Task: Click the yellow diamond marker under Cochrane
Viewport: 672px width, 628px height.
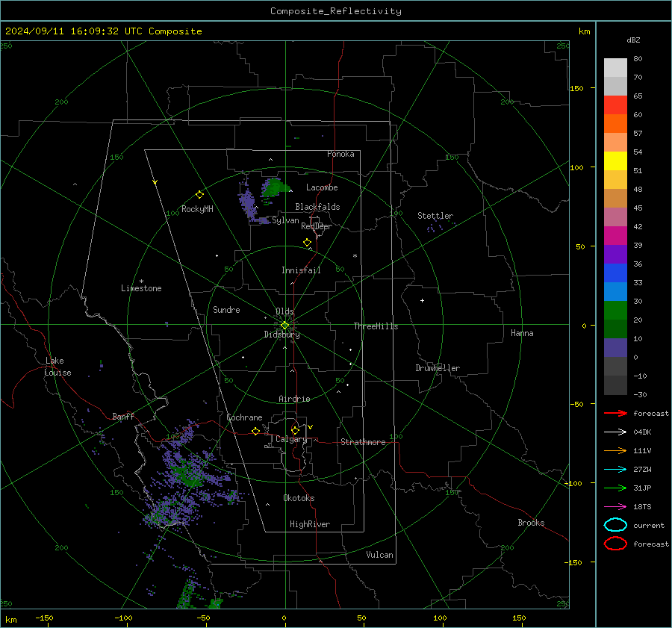Action: click(x=255, y=432)
